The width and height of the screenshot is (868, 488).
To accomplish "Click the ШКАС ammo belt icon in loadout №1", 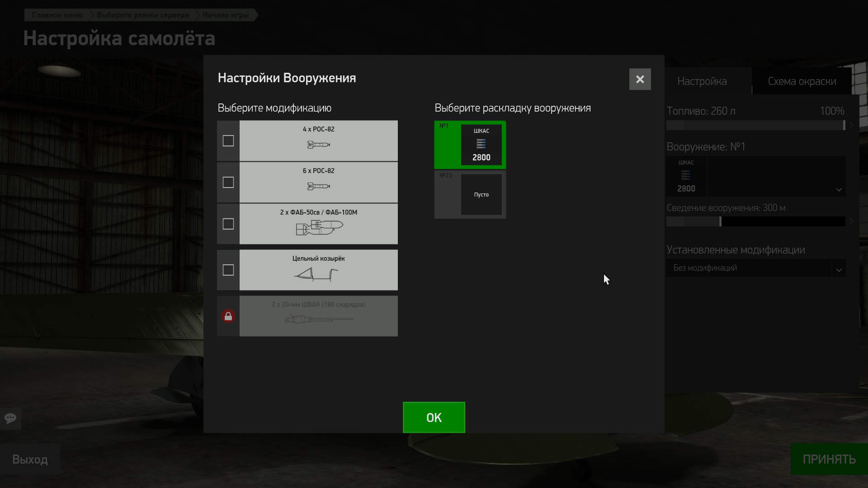I will (x=481, y=144).
